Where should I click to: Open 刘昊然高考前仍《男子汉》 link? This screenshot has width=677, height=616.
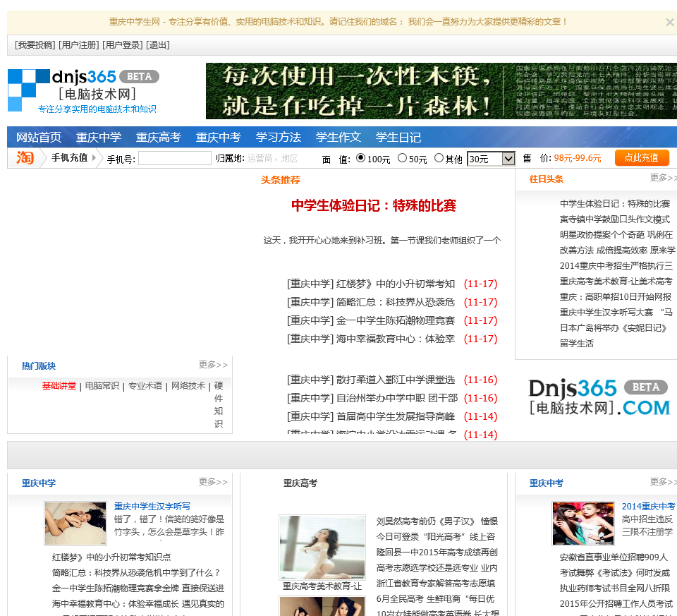[x=437, y=521]
